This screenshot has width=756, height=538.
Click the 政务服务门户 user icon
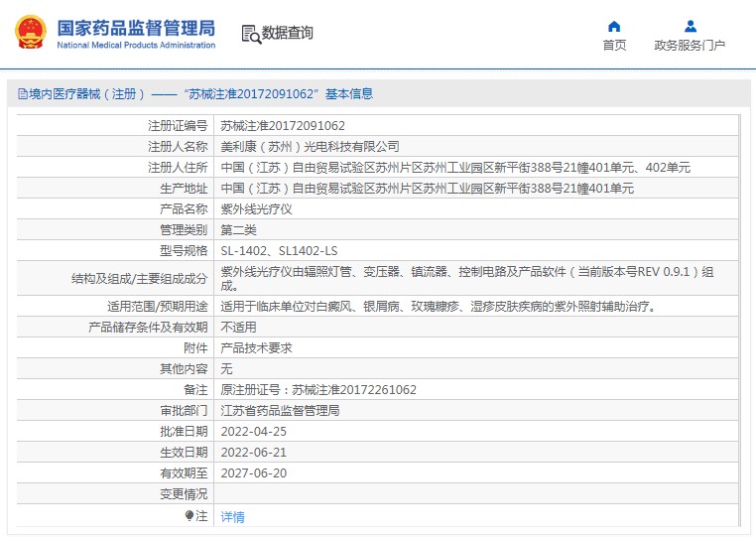click(690, 26)
